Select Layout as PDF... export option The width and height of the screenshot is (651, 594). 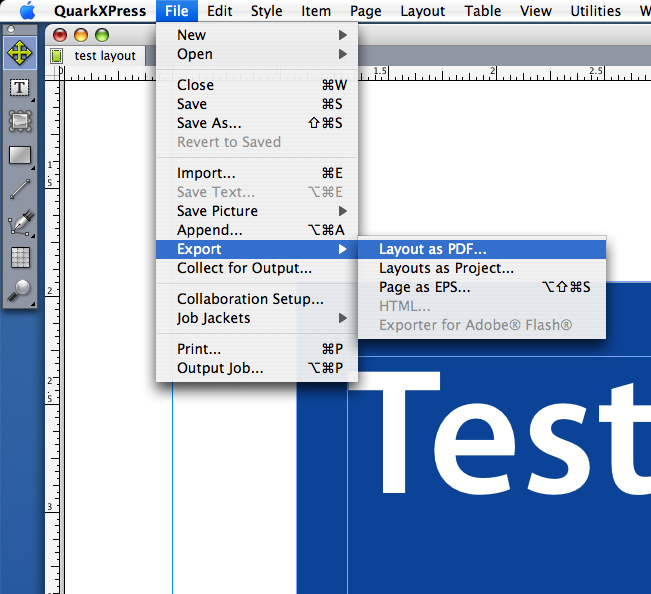[482, 249]
